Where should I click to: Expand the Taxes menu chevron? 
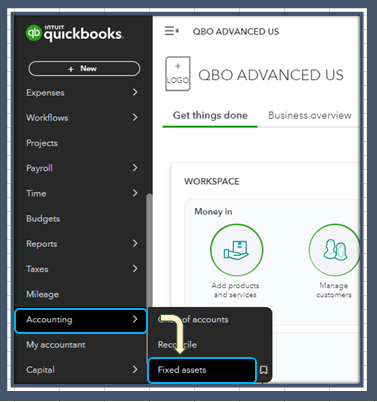click(x=135, y=269)
